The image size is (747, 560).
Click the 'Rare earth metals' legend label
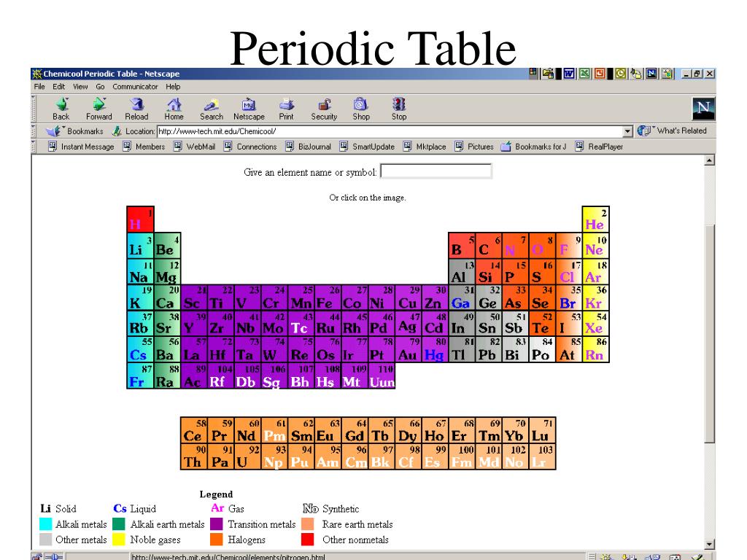357,524
